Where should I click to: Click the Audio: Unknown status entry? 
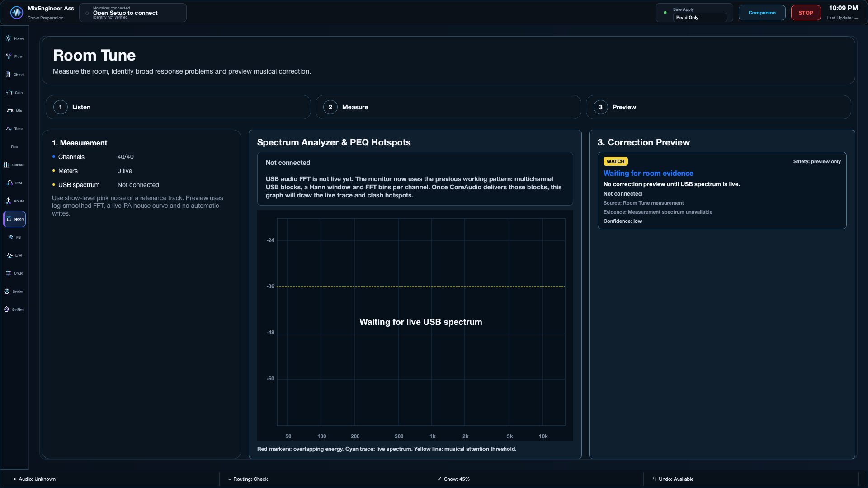click(x=35, y=479)
